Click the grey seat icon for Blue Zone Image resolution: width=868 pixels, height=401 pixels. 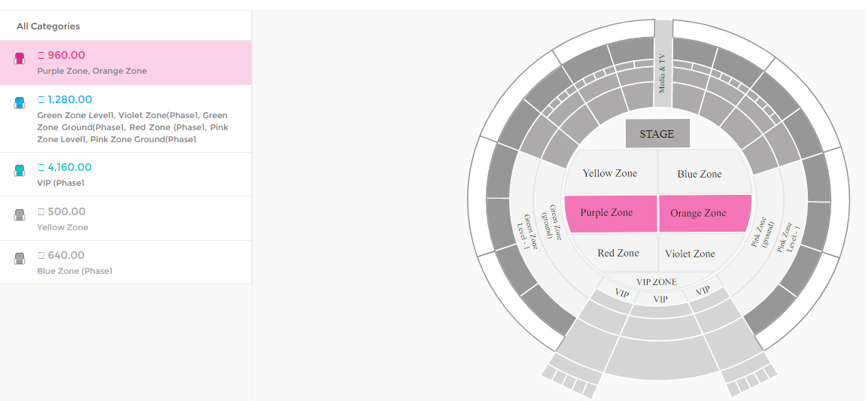pos(20,258)
